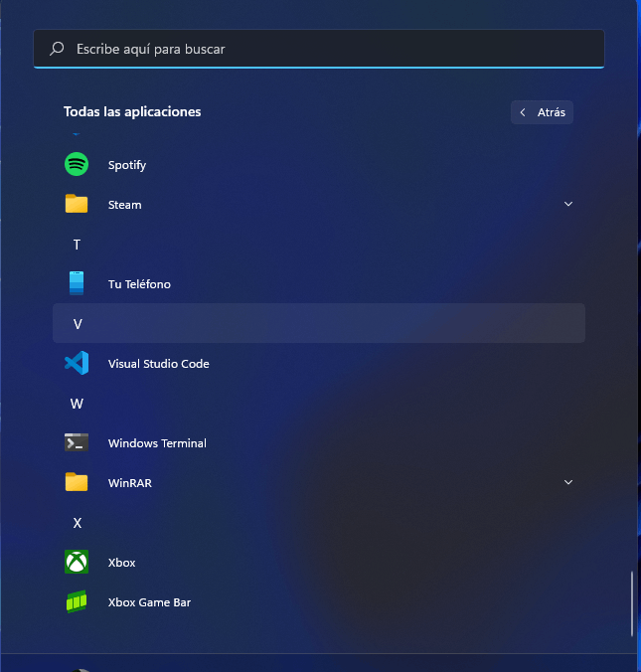Click the Steam folder icon
The height and width of the screenshot is (672, 641).
coord(77,204)
